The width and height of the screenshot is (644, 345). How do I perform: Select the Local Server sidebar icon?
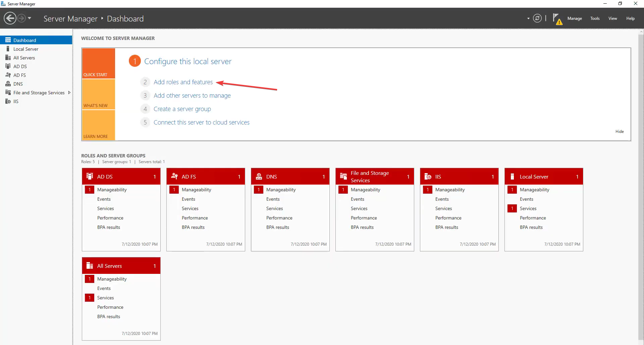[8, 49]
